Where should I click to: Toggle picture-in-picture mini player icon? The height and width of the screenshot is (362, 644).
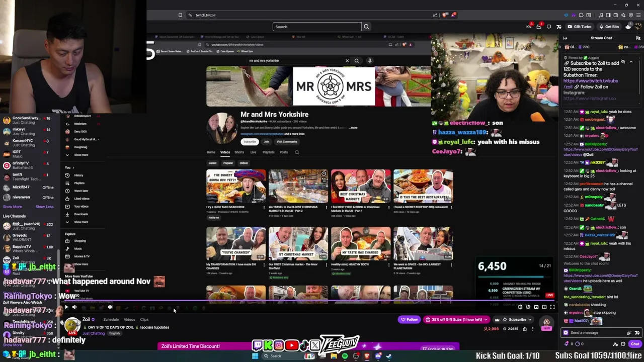[536, 307]
